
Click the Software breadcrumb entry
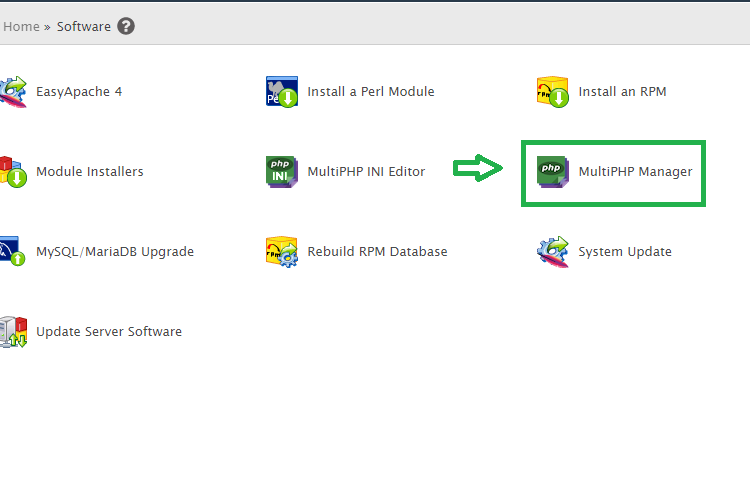(84, 26)
